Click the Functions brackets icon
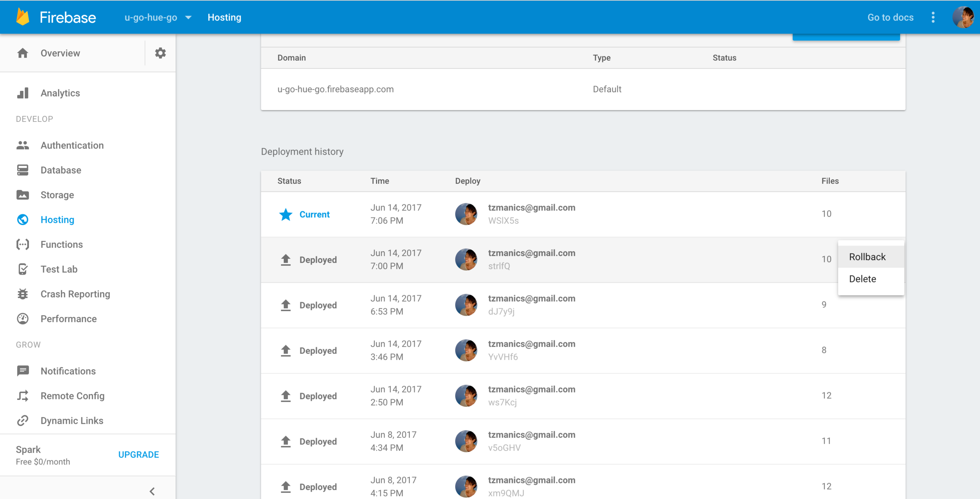 coord(23,244)
